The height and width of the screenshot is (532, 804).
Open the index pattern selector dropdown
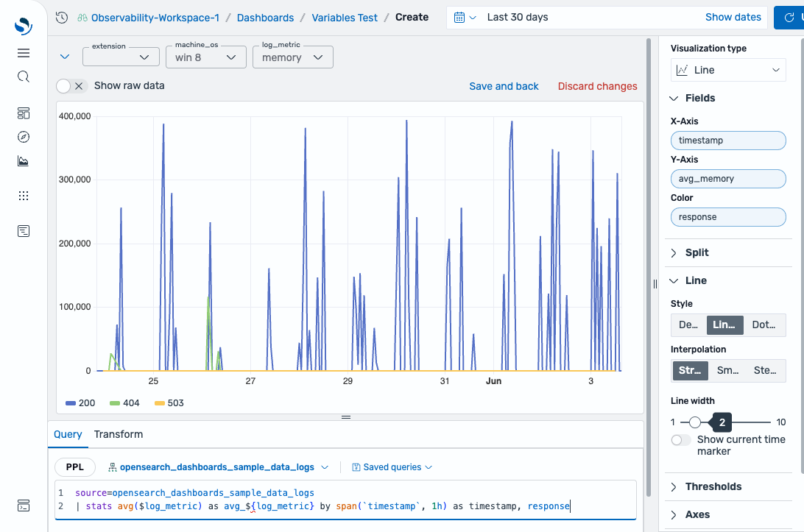(219, 467)
